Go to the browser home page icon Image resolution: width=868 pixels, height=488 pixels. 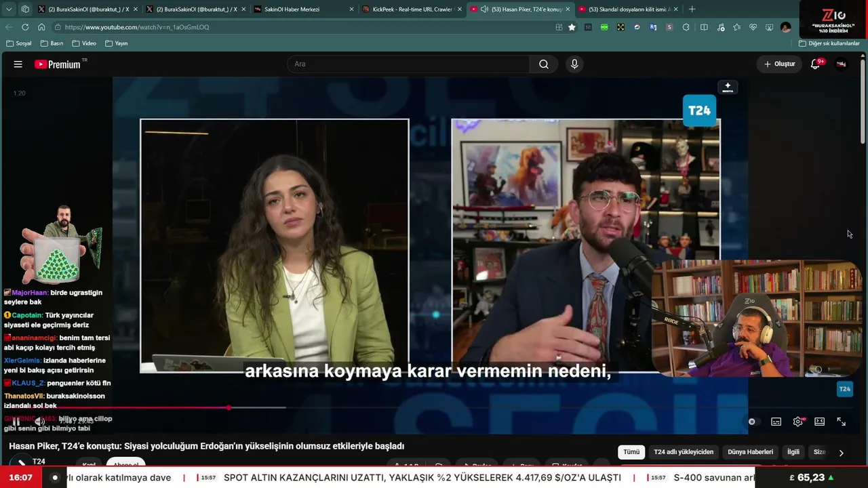tap(41, 27)
